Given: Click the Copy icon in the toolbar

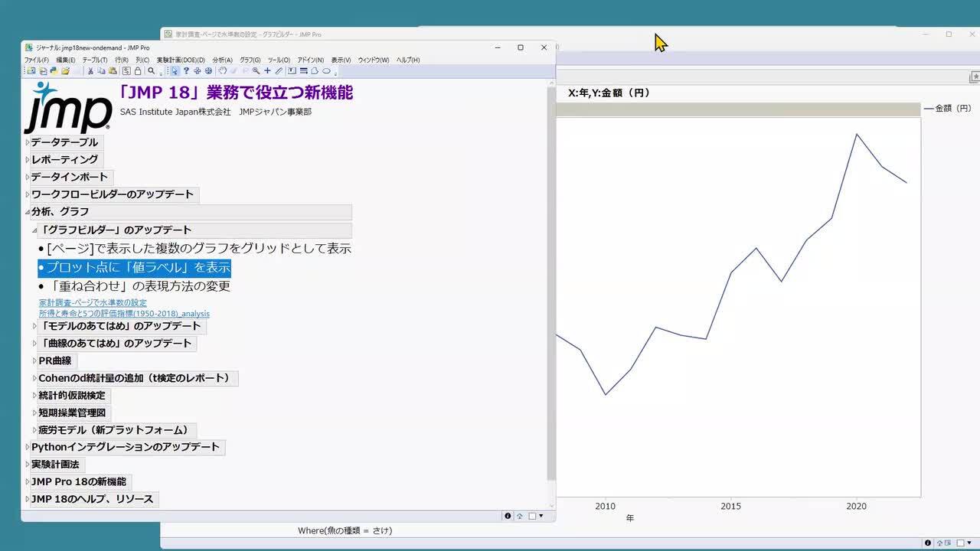Looking at the screenshot, I should pos(102,70).
